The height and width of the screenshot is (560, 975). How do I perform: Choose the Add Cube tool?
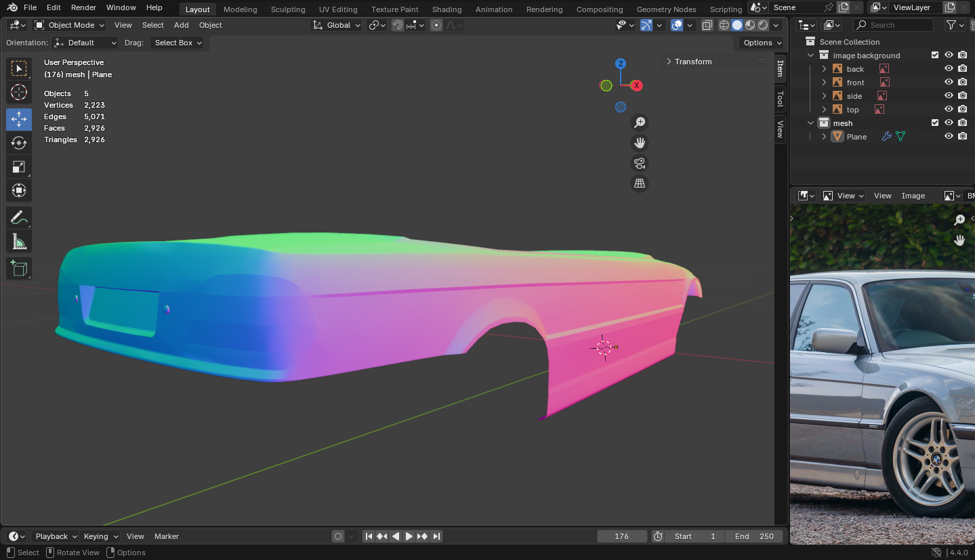coord(19,268)
